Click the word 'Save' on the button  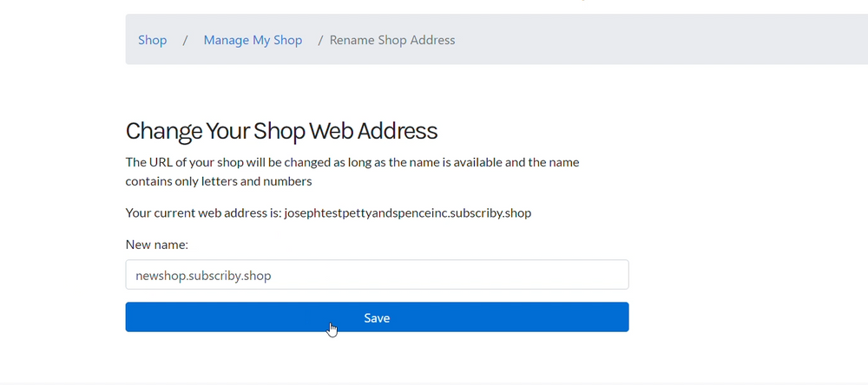point(377,317)
